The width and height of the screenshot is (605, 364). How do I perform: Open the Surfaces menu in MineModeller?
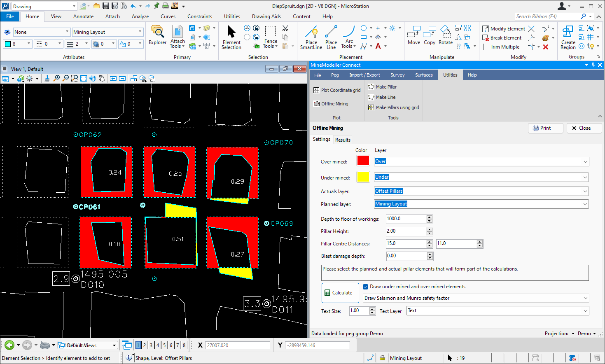click(424, 75)
